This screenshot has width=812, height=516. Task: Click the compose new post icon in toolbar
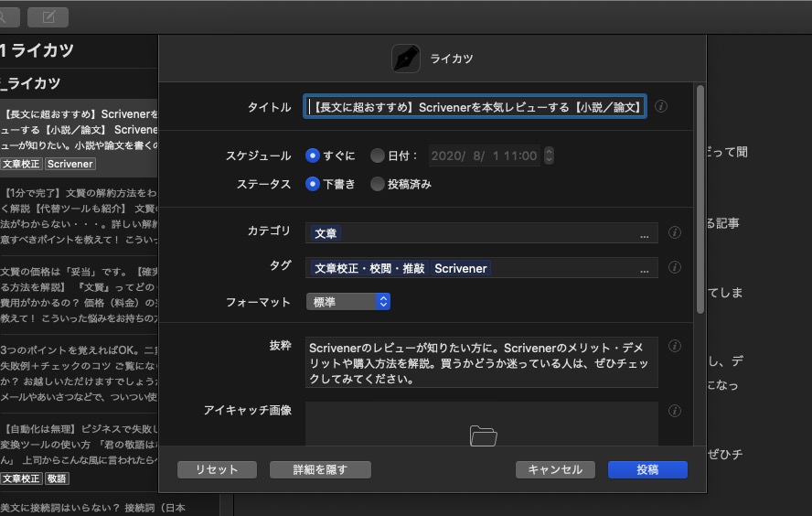click(x=48, y=17)
